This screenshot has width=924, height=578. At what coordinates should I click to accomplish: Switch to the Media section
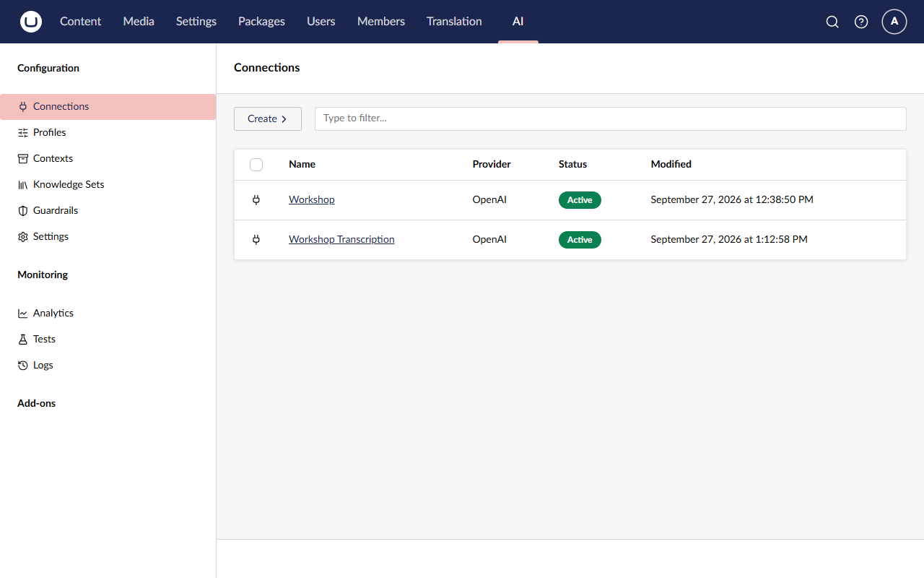pyautogui.click(x=139, y=22)
